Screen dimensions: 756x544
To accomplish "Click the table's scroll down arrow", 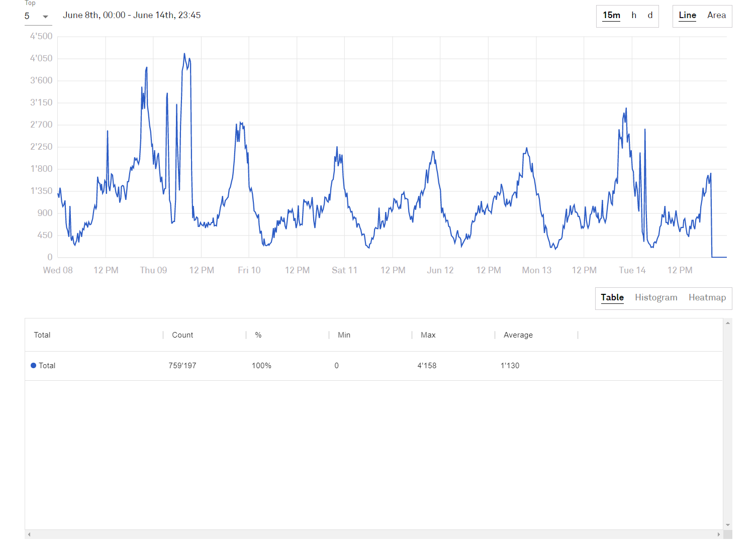I will (x=727, y=525).
